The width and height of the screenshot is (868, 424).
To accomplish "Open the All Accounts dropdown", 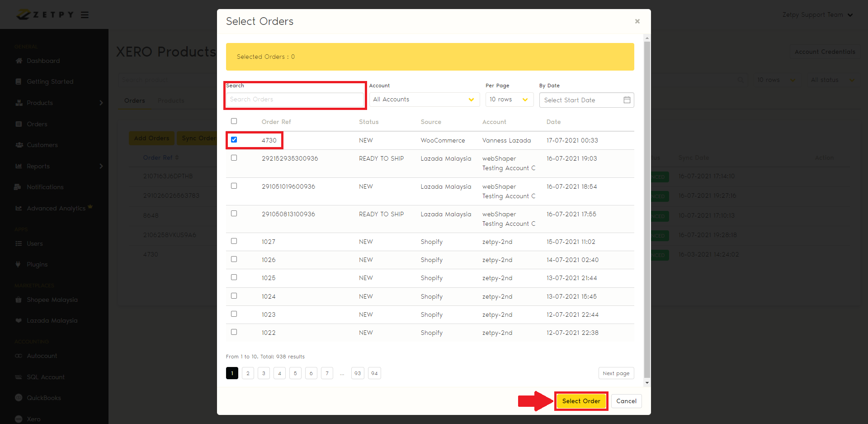I will tap(425, 100).
